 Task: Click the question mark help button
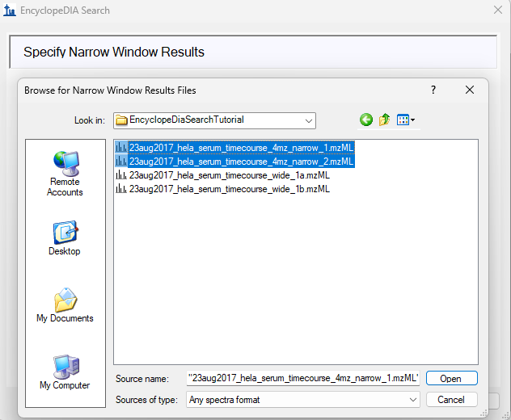tap(433, 90)
